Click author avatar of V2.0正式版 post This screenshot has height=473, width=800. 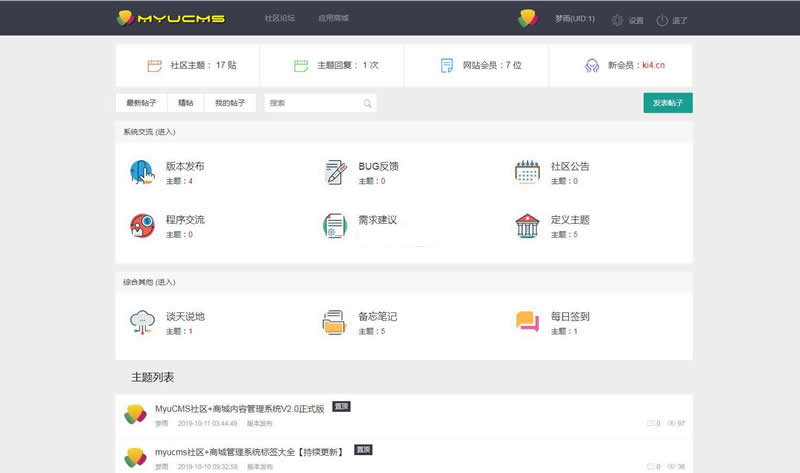(135, 414)
